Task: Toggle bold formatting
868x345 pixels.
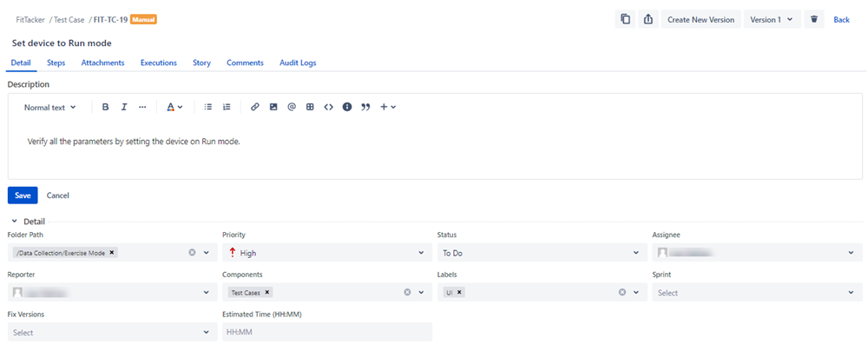Action: [x=105, y=107]
